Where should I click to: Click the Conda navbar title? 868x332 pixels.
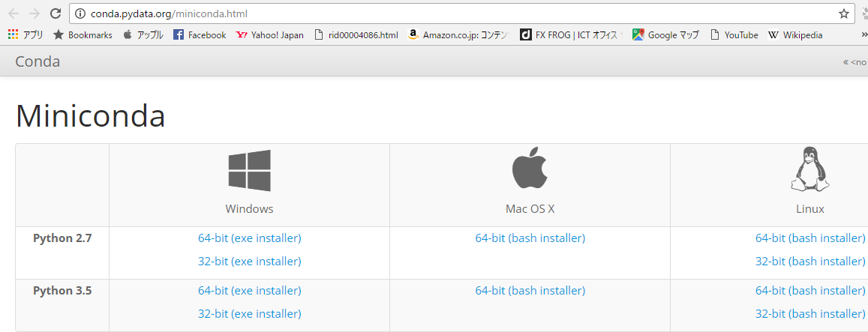coord(38,61)
